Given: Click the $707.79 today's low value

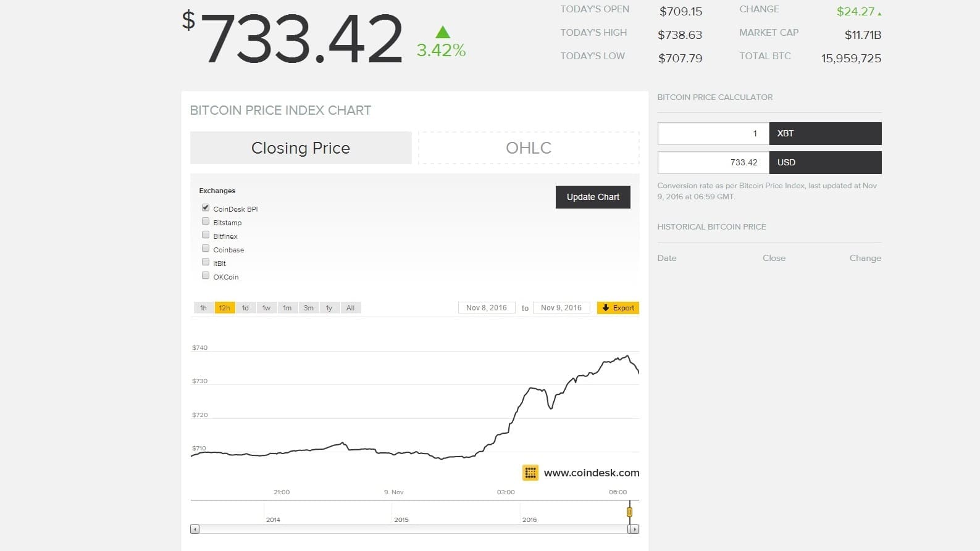Looking at the screenshot, I should (680, 58).
